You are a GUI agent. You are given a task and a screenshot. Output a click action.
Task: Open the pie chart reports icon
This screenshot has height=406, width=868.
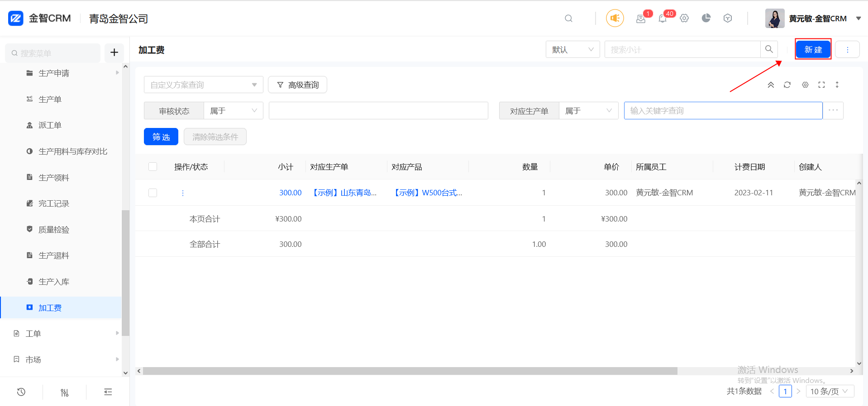[x=706, y=18]
